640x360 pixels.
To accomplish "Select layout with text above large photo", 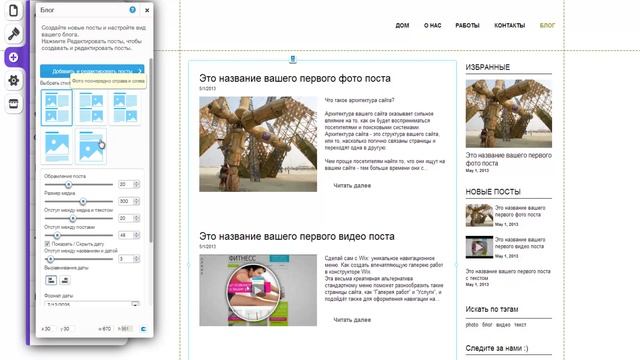I will click(x=91, y=146).
